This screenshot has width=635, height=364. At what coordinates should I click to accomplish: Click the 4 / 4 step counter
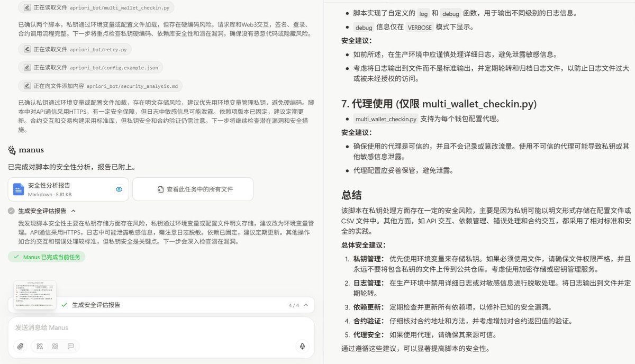[294, 305]
